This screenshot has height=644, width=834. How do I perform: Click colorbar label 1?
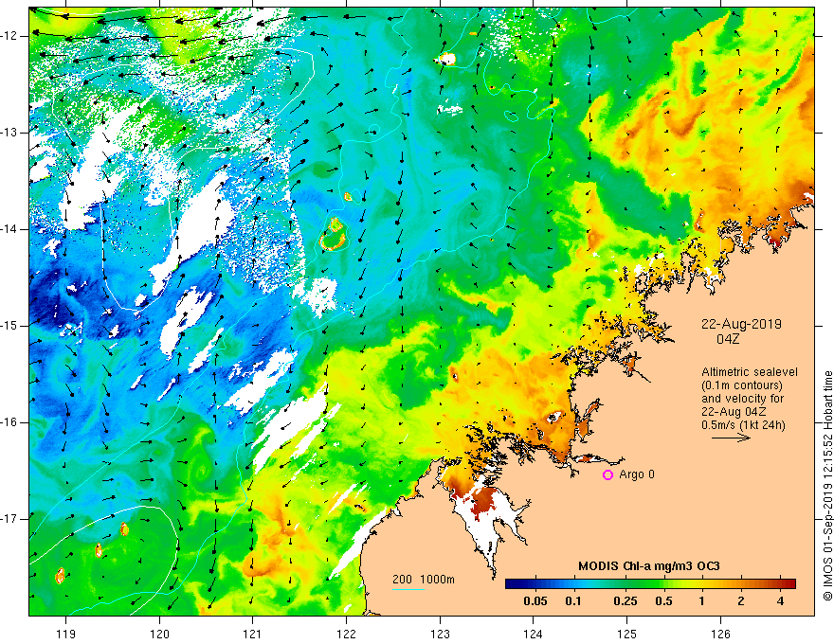tap(701, 601)
